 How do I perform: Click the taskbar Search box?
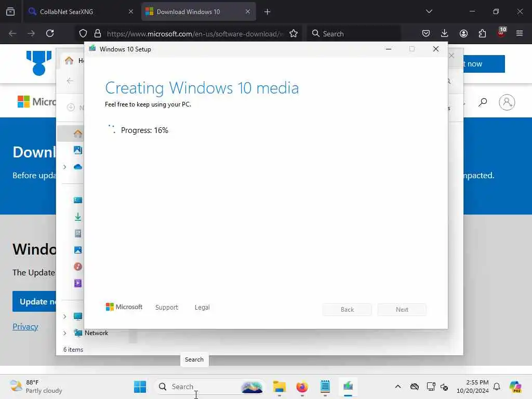(210, 387)
